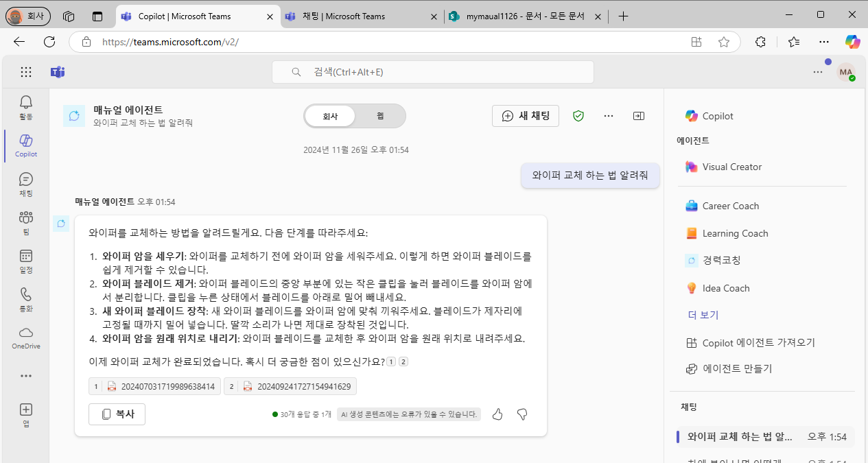Click the Teams logo icon
The height and width of the screenshot is (463, 868).
58,72
